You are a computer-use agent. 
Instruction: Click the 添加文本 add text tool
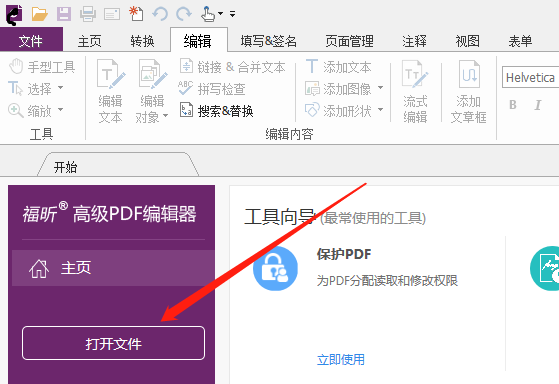point(338,67)
